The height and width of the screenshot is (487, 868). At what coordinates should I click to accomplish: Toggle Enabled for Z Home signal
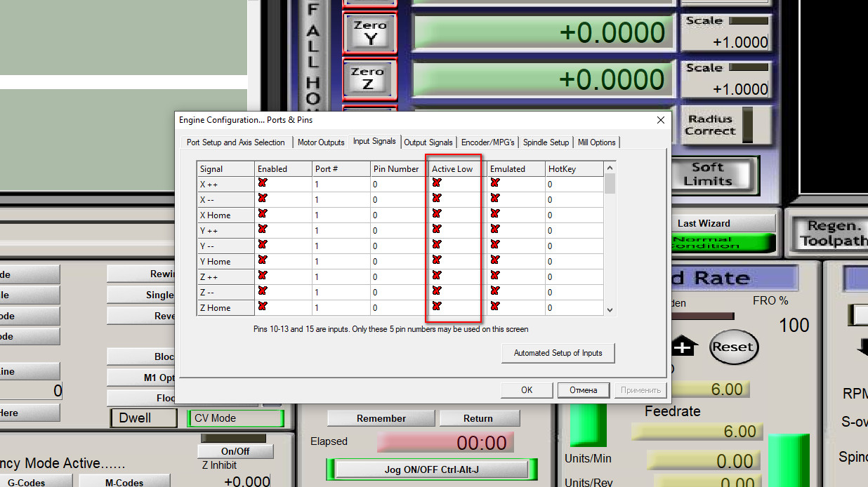click(x=263, y=306)
